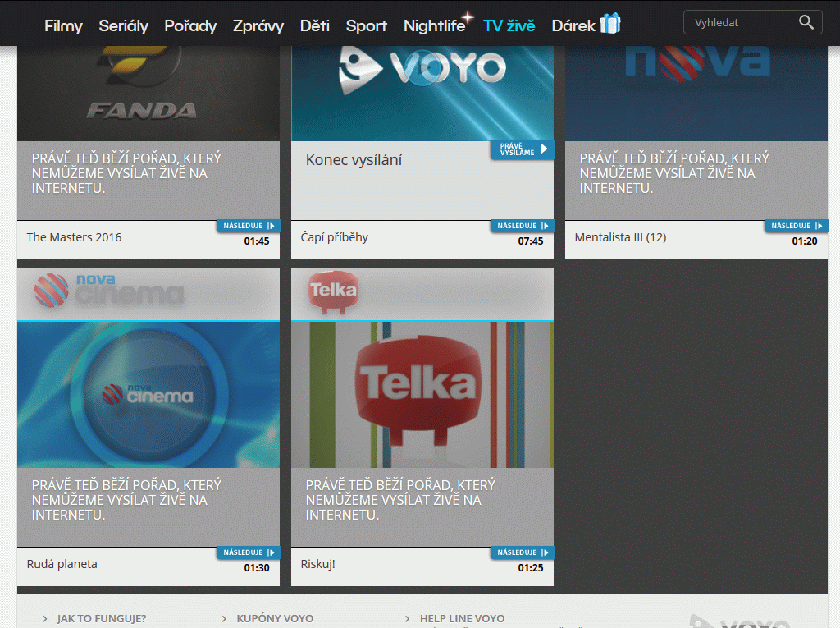Open Riskuj! programme
The width and height of the screenshot is (840, 628).
pyautogui.click(x=317, y=564)
